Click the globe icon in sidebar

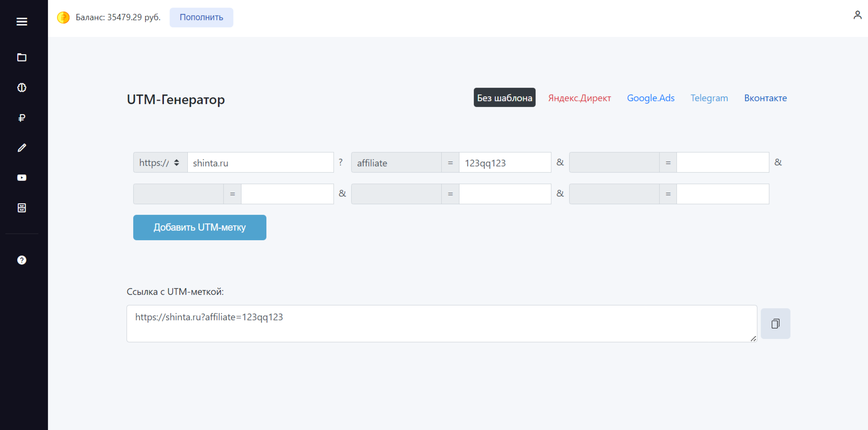pos(22,88)
